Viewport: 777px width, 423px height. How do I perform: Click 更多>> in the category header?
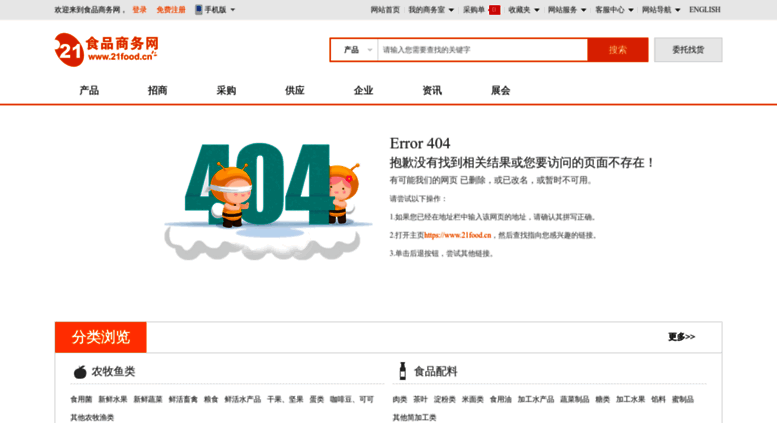point(681,337)
